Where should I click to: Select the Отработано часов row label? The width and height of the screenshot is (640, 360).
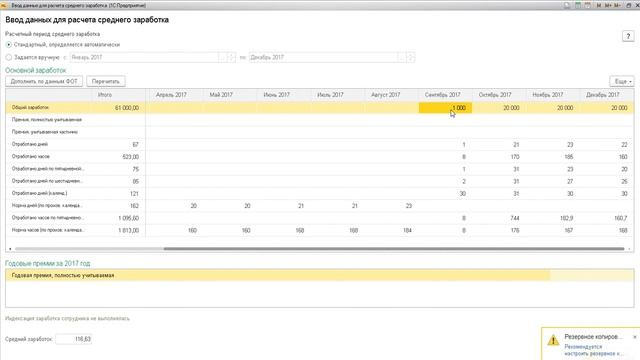(x=31, y=156)
